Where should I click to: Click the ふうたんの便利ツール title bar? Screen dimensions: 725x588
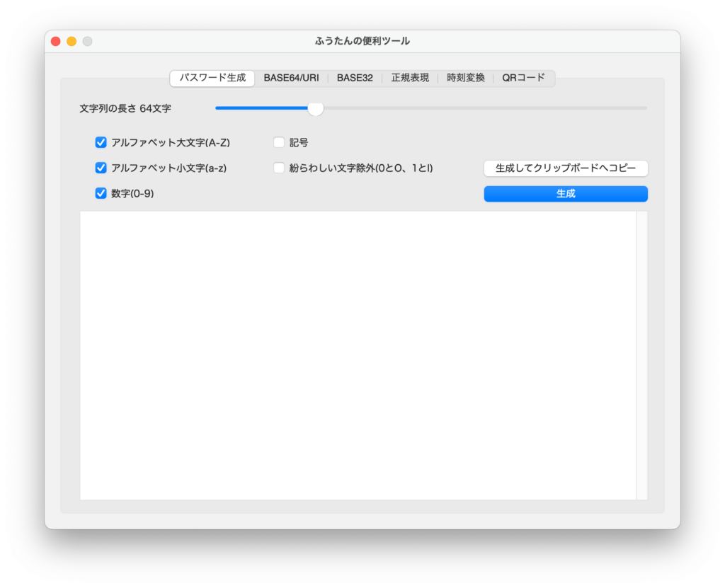[362, 41]
